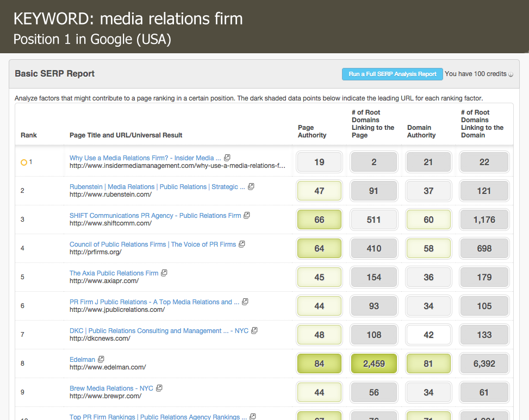Select the orange rank 1 position marker
Viewport: 529px width, 420px height.
click(24, 162)
